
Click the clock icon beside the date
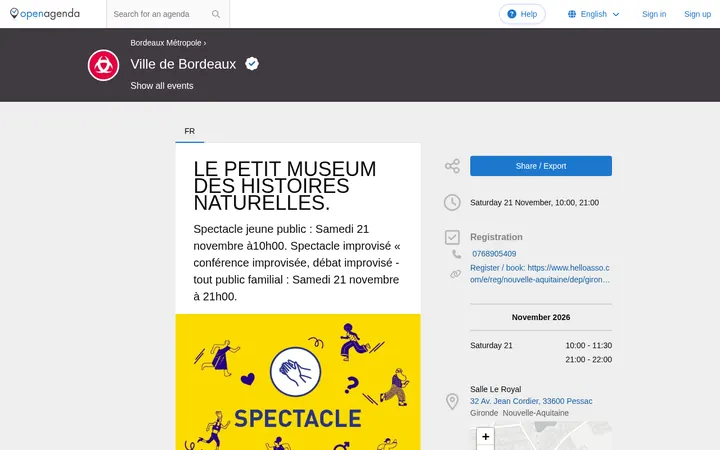coord(452,202)
